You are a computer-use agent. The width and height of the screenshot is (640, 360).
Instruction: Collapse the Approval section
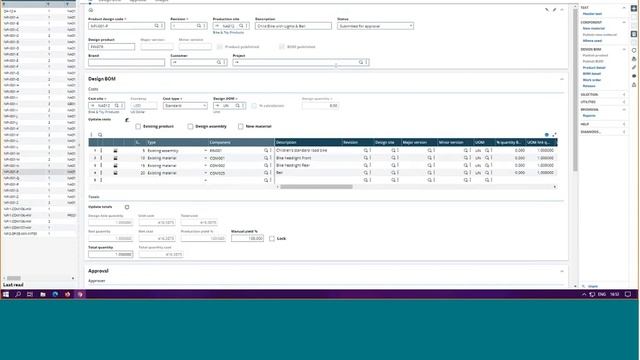562,271
